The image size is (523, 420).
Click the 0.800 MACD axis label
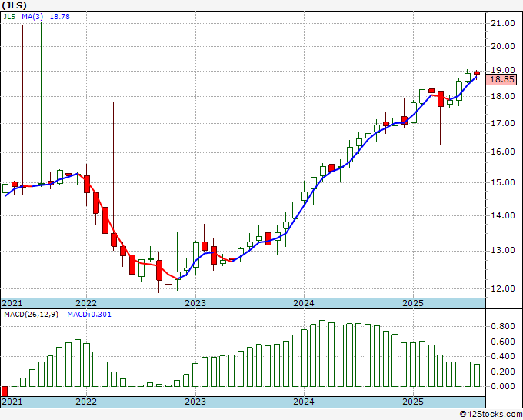(503, 327)
